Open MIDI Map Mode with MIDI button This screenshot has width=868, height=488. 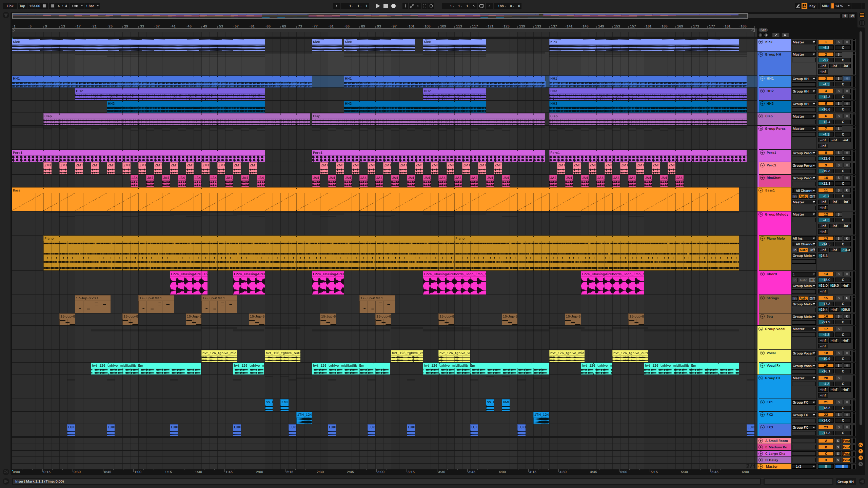(x=826, y=6)
